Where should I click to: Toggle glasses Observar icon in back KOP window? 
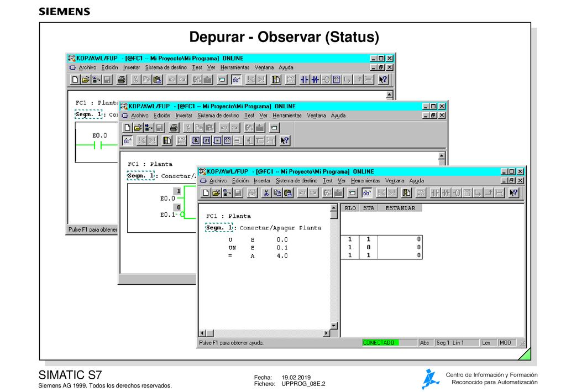coord(236,80)
